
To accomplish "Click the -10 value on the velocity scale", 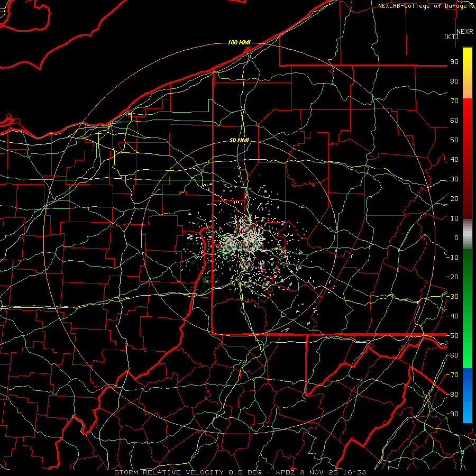I will [x=452, y=258].
